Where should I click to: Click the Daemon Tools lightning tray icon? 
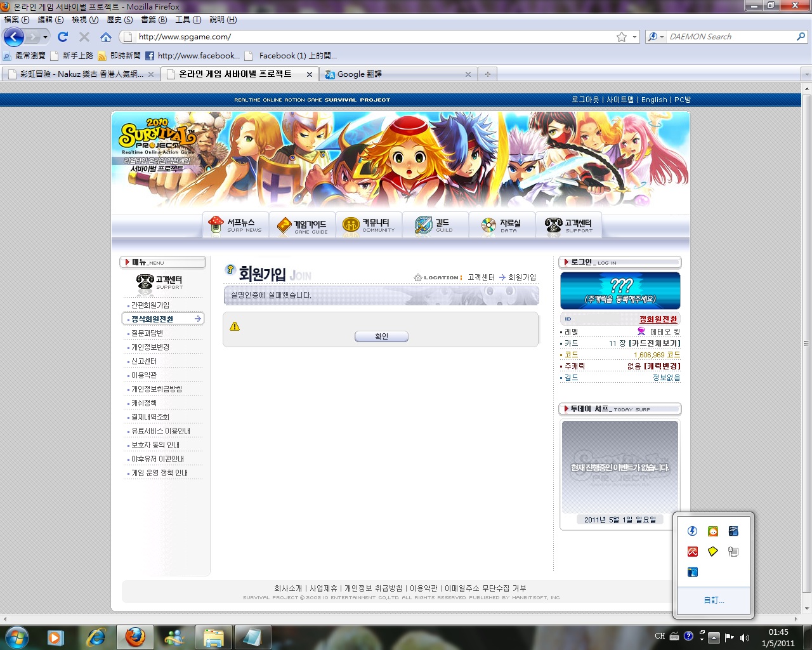pyautogui.click(x=693, y=531)
